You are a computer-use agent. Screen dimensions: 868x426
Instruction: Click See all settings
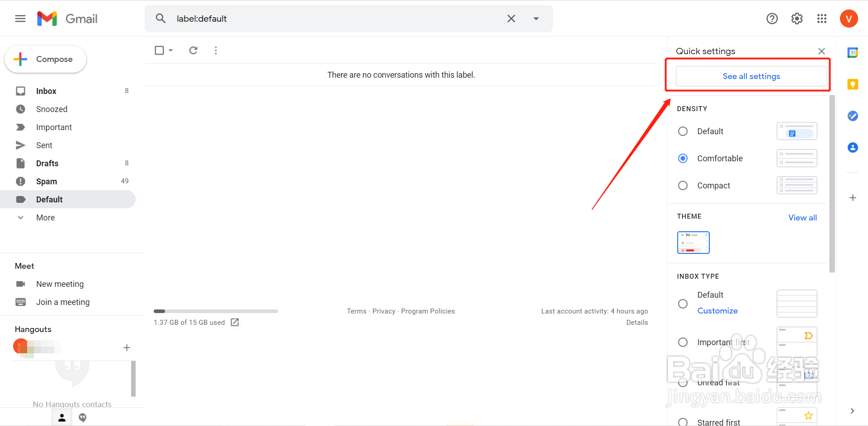pos(751,76)
